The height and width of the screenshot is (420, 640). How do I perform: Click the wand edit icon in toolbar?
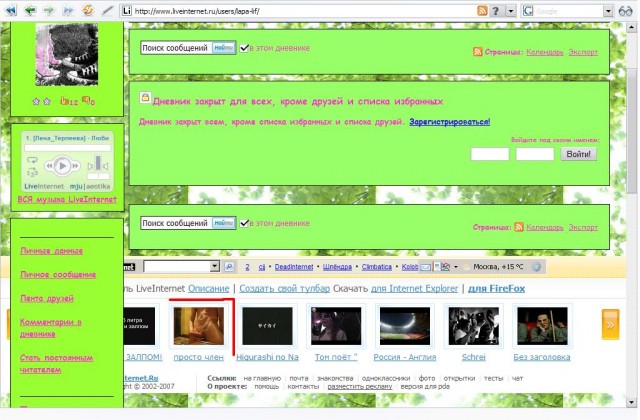coord(107,10)
